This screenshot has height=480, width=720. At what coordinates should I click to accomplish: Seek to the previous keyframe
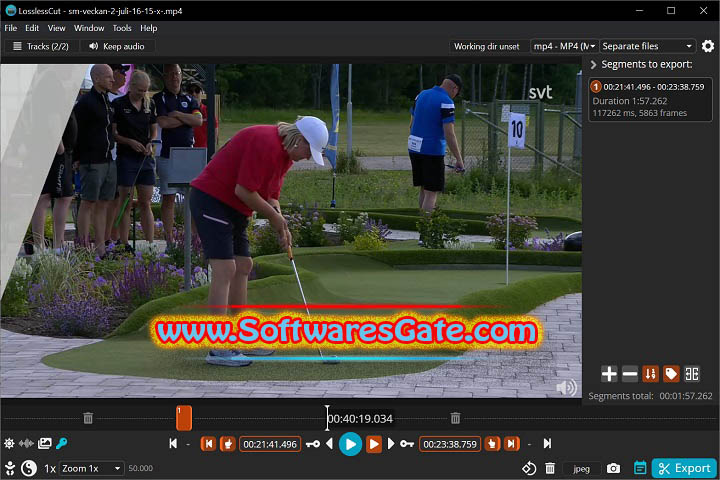(313, 444)
